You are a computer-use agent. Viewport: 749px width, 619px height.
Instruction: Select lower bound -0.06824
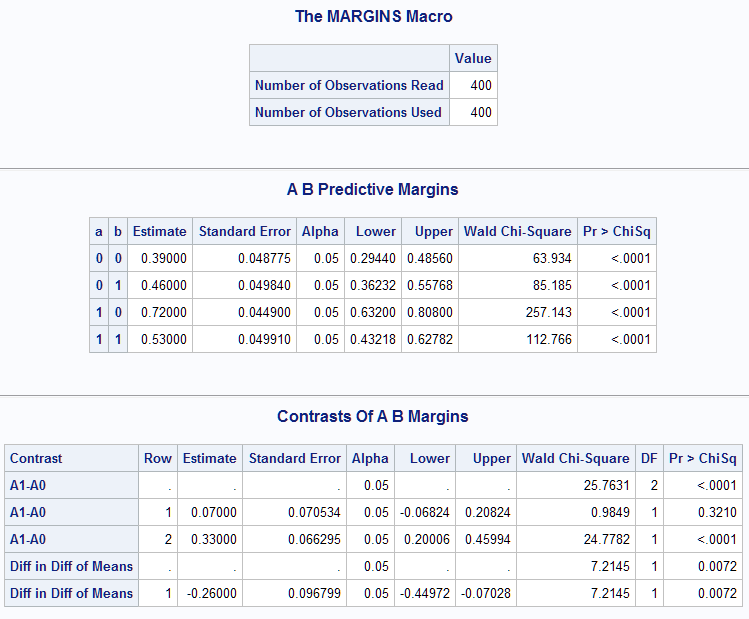pos(425,512)
